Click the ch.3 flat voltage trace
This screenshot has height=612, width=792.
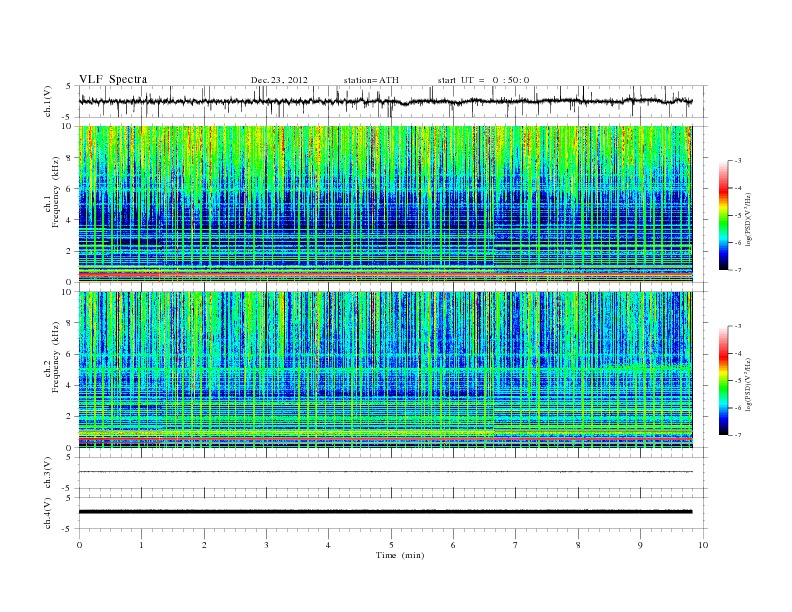point(385,472)
